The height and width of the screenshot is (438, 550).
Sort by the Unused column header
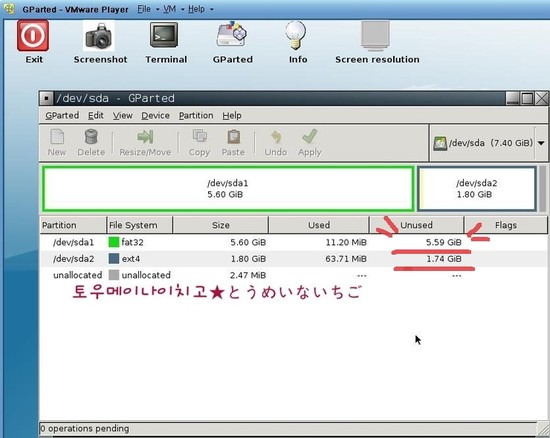click(x=417, y=225)
